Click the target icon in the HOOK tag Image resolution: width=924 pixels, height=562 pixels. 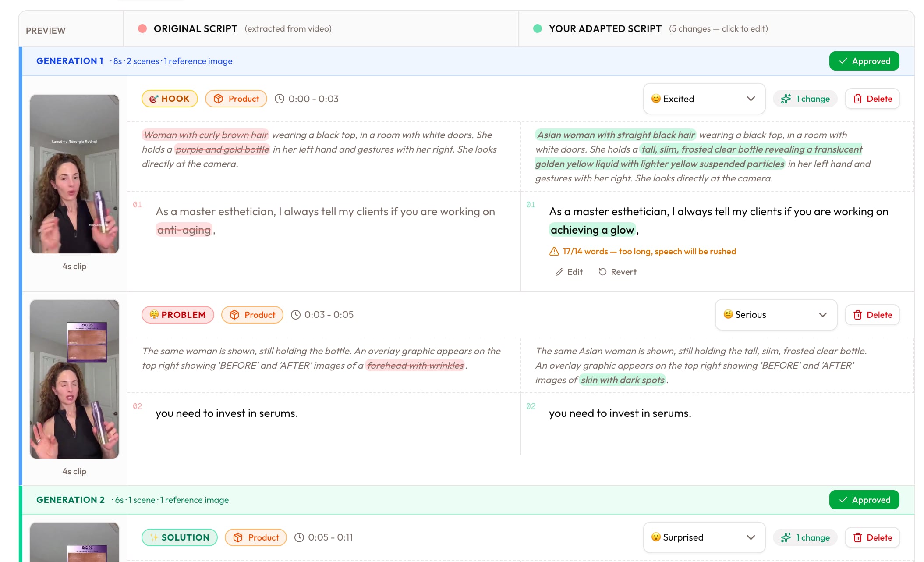(154, 99)
